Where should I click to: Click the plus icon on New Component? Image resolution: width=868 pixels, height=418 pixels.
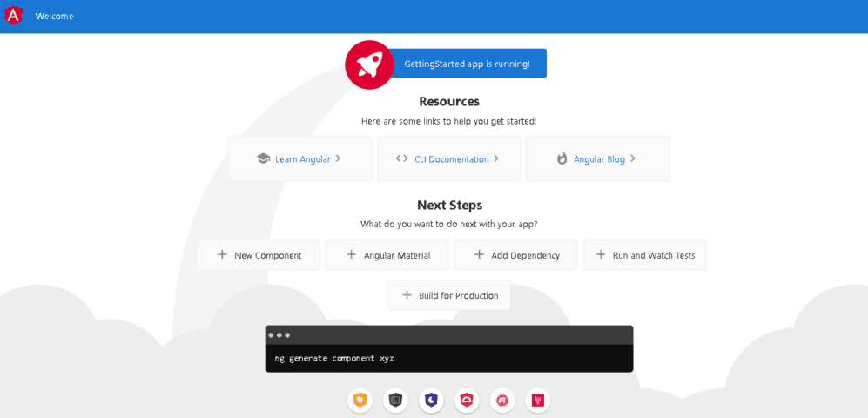(x=222, y=254)
